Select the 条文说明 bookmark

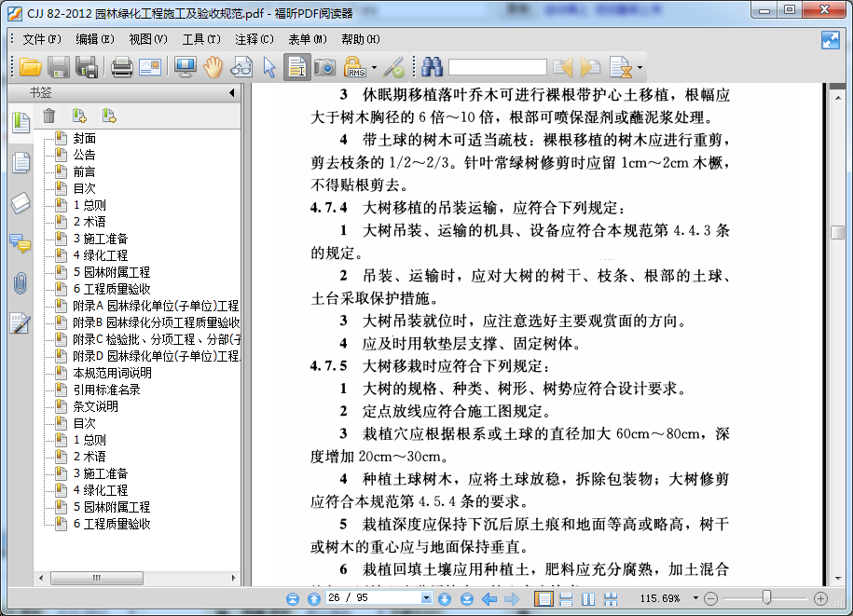point(96,406)
